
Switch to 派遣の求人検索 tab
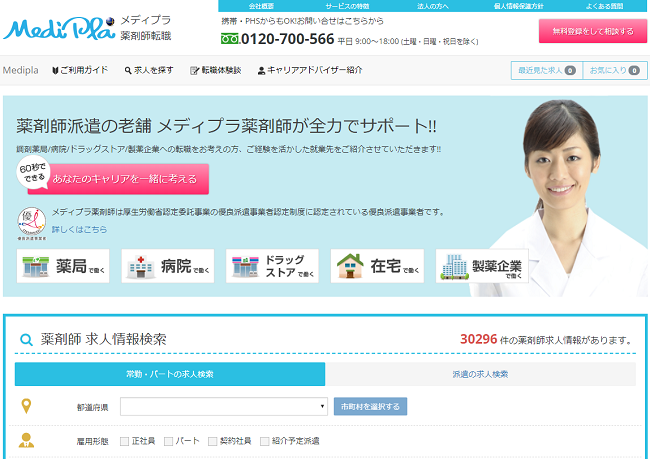click(x=481, y=374)
